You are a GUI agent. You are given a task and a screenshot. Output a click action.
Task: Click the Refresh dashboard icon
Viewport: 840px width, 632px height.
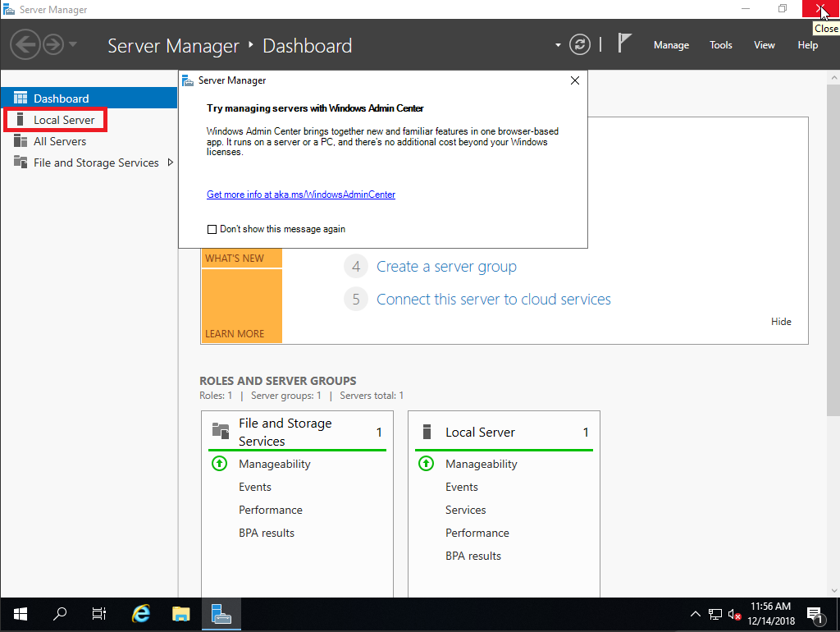(x=580, y=44)
